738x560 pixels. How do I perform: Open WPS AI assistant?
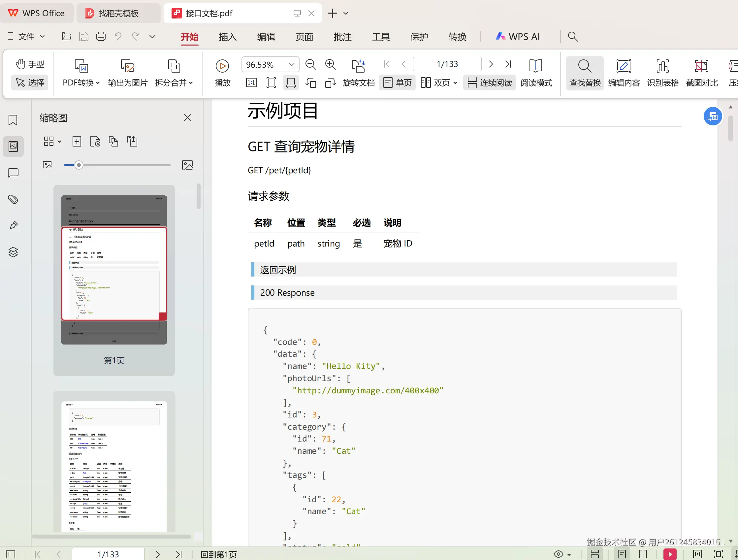pos(518,37)
